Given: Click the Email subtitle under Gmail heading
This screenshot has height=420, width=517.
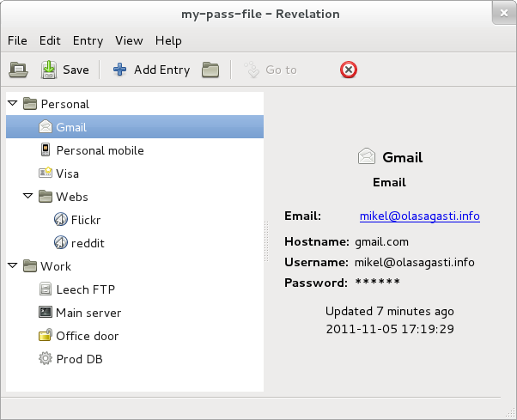Looking at the screenshot, I should coord(389,182).
